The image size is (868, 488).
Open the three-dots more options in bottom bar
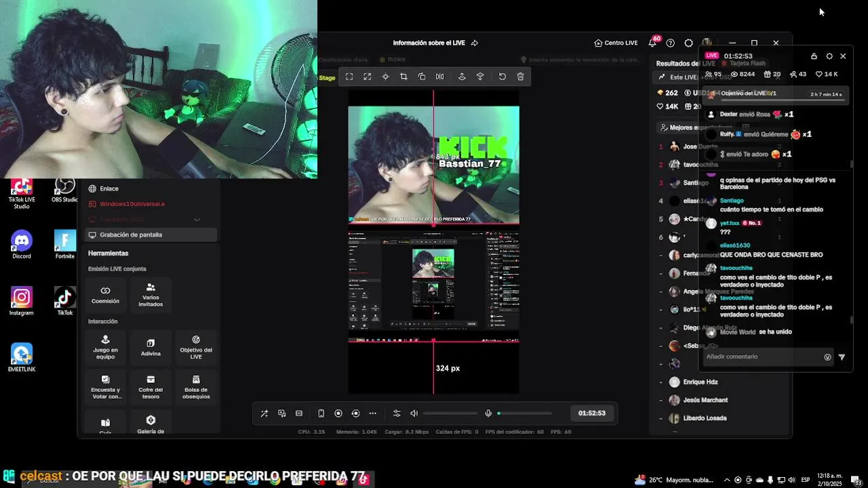point(373,413)
